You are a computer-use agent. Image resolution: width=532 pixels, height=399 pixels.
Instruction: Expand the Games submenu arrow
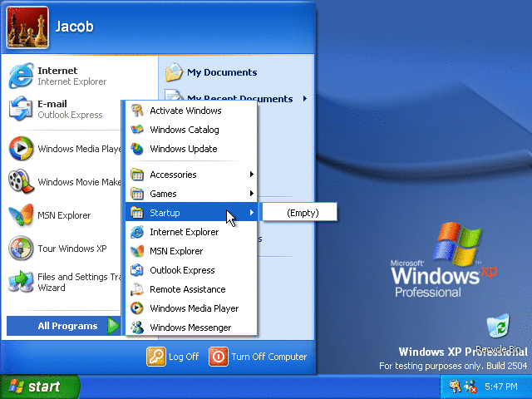tap(251, 194)
